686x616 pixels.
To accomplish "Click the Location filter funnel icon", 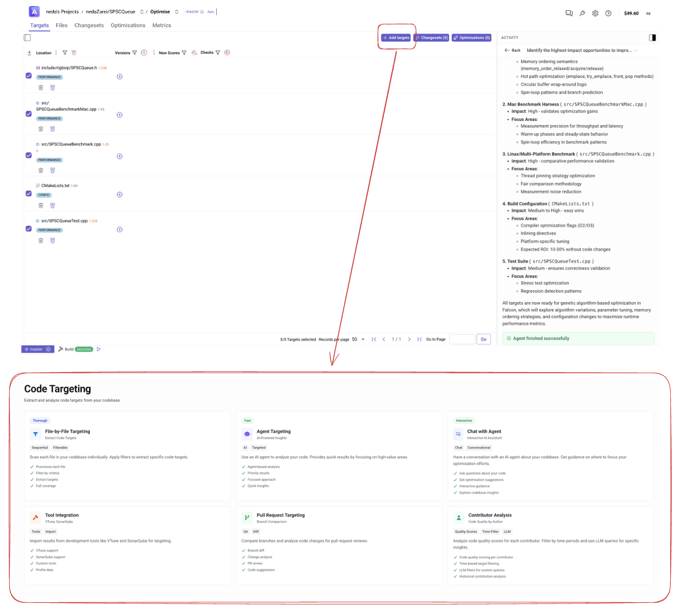I will (65, 52).
